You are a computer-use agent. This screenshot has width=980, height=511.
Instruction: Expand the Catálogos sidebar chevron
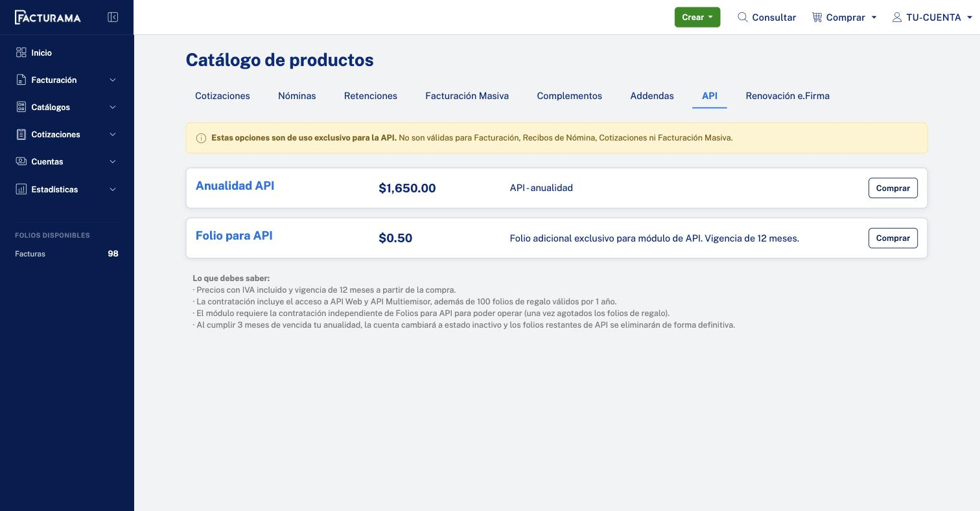(113, 108)
